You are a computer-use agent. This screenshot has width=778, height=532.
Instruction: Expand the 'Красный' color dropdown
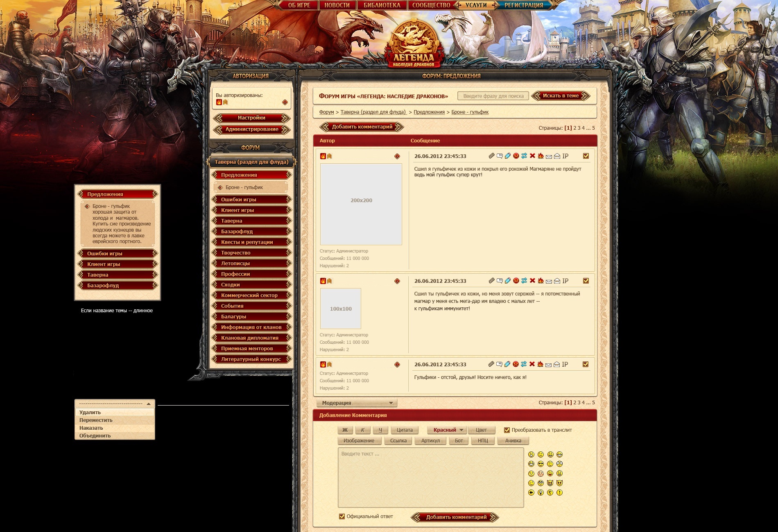click(448, 430)
